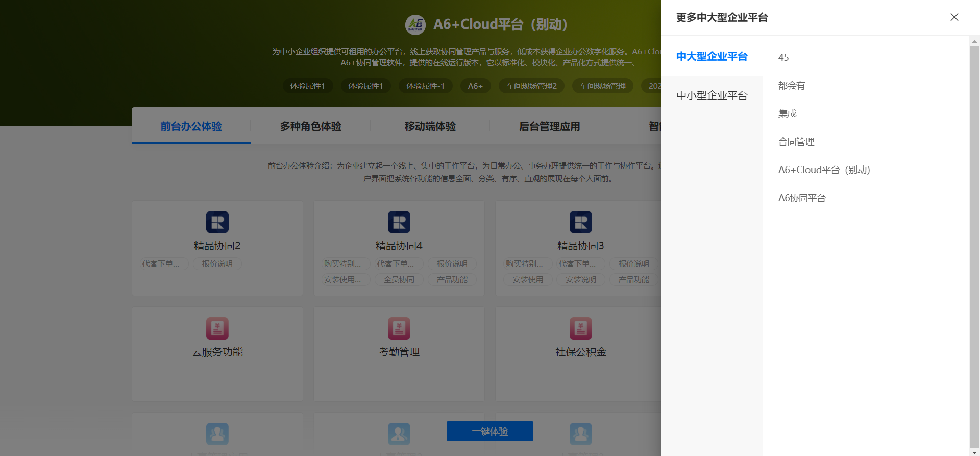Click 全员协同 tag under 精品协同4
Viewport: 980px width, 456px height.
point(399,280)
